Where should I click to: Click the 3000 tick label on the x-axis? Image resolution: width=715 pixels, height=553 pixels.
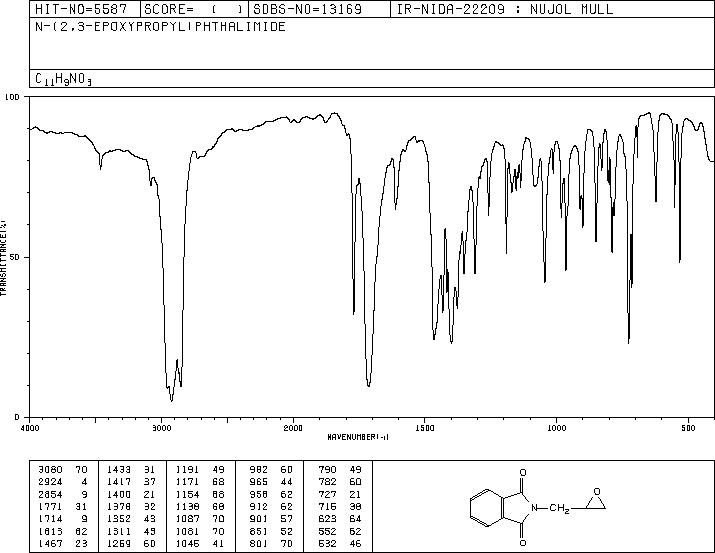pyautogui.click(x=161, y=428)
